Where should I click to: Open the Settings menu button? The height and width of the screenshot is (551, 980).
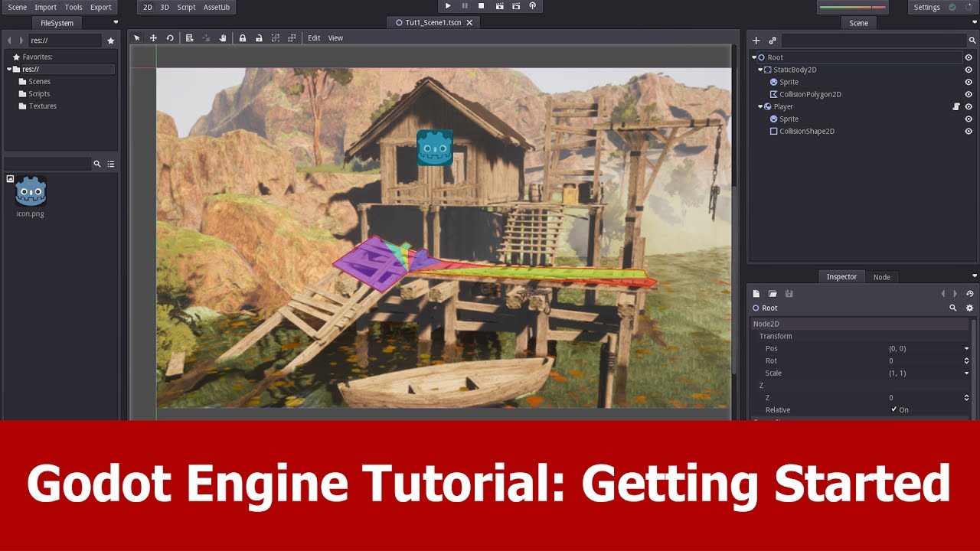click(926, 7)
